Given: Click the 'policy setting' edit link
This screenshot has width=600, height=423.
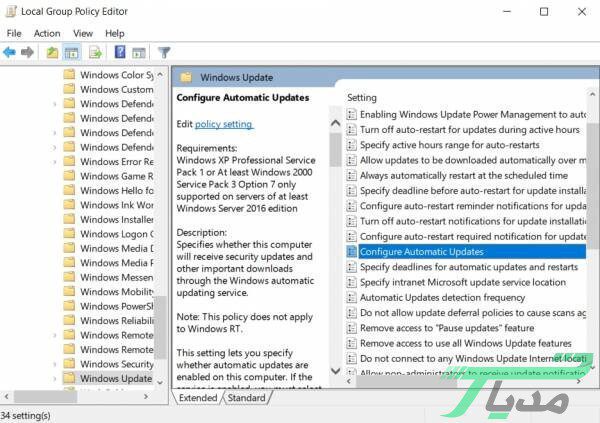Looking at the screenshot, I should 224,123.
